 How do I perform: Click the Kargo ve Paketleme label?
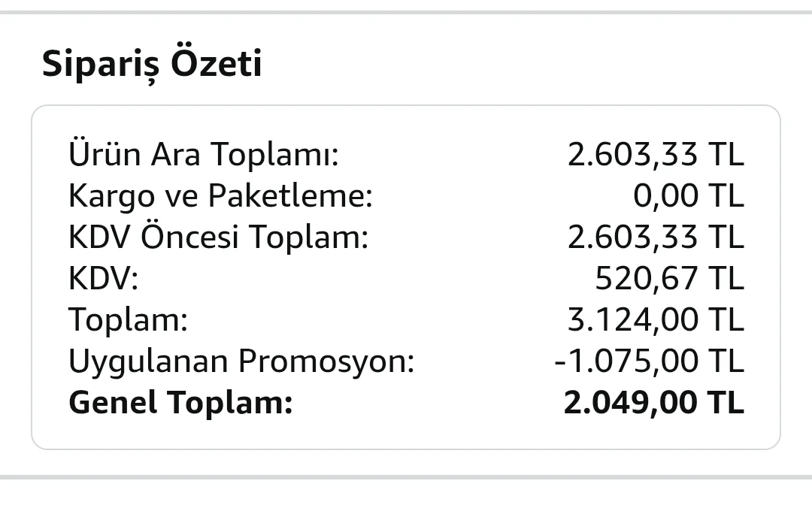(x=221, y=197)
